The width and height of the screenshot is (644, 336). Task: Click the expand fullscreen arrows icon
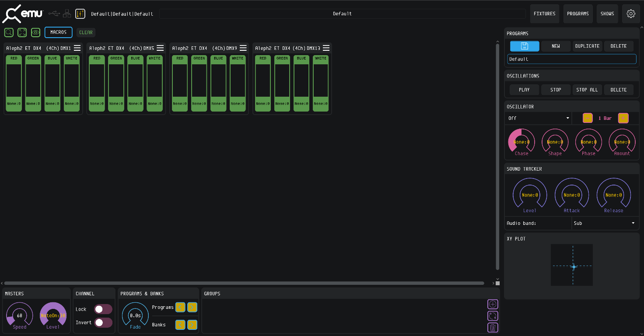(x=22, y=32)
